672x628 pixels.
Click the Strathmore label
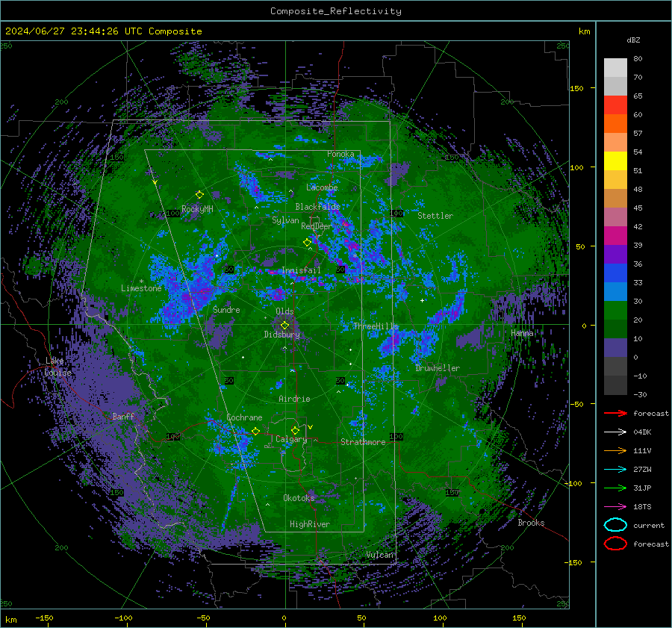363,442
